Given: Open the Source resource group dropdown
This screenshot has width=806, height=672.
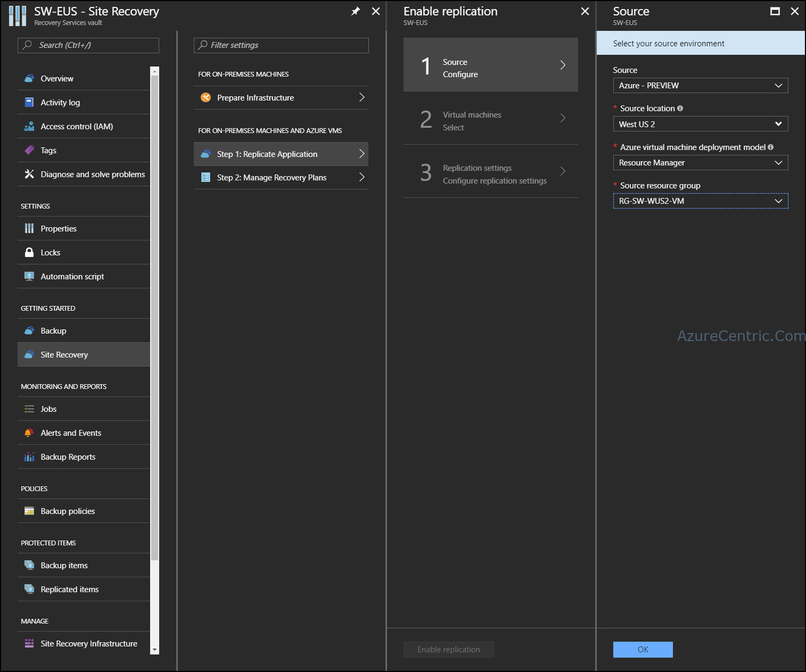Looking at the screenshot, I should click(700, 201).
